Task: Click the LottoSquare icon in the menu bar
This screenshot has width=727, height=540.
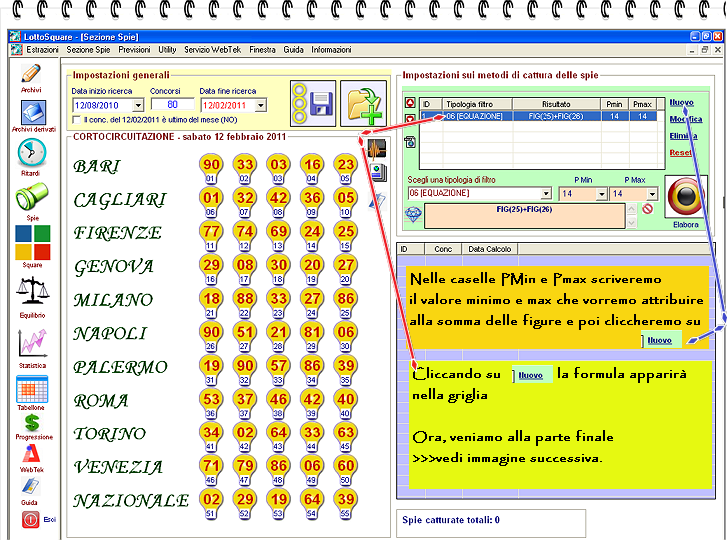Action: click(x=16, y=50)
